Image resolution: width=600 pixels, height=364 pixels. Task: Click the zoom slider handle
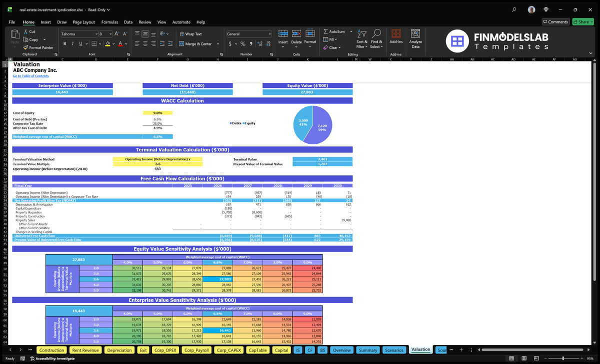563,359
